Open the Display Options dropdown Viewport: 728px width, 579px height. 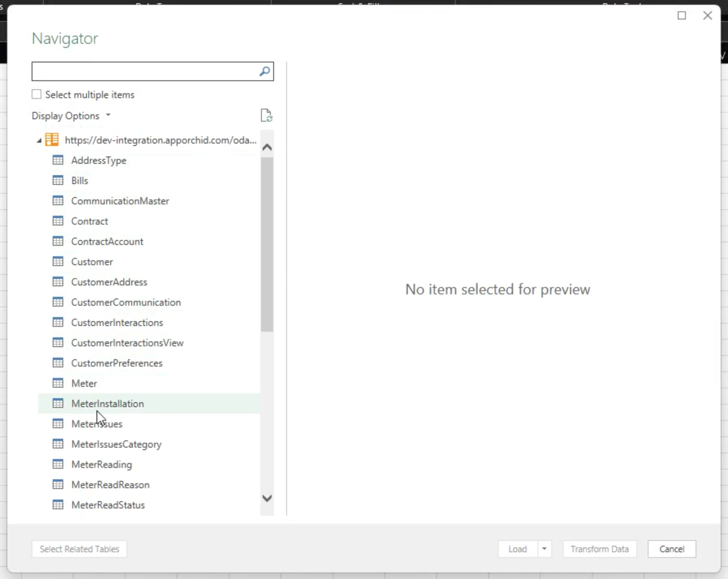pyautogui.click(x=71, y=116)
